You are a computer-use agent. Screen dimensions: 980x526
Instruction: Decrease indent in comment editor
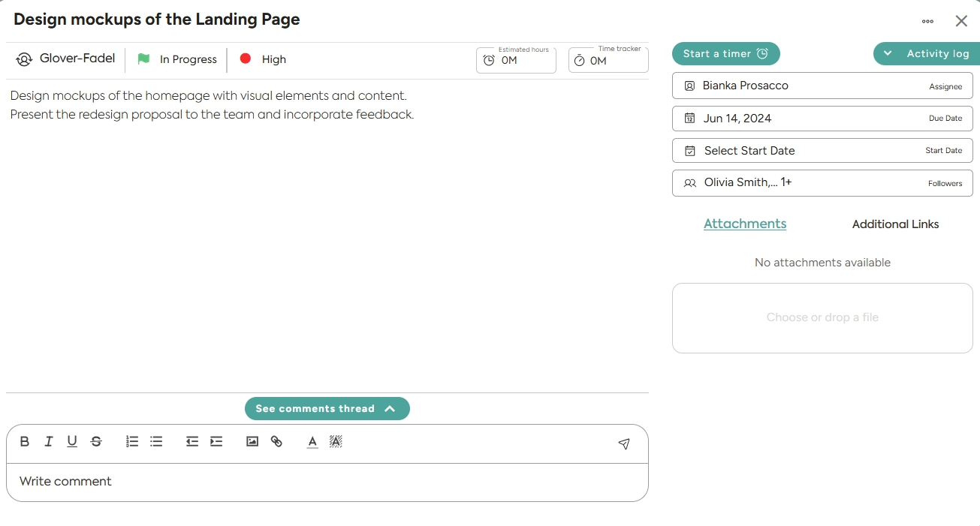tap(192, 442)
